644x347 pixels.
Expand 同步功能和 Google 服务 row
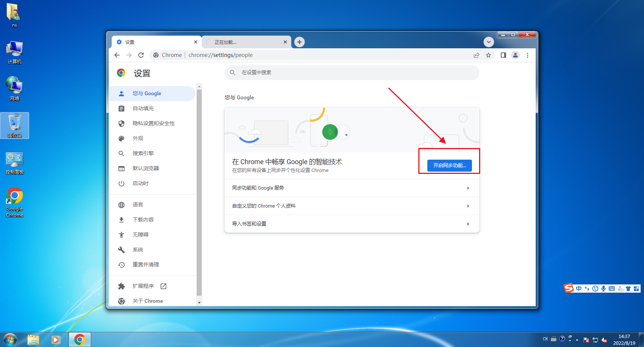click(x=352, y=188)
